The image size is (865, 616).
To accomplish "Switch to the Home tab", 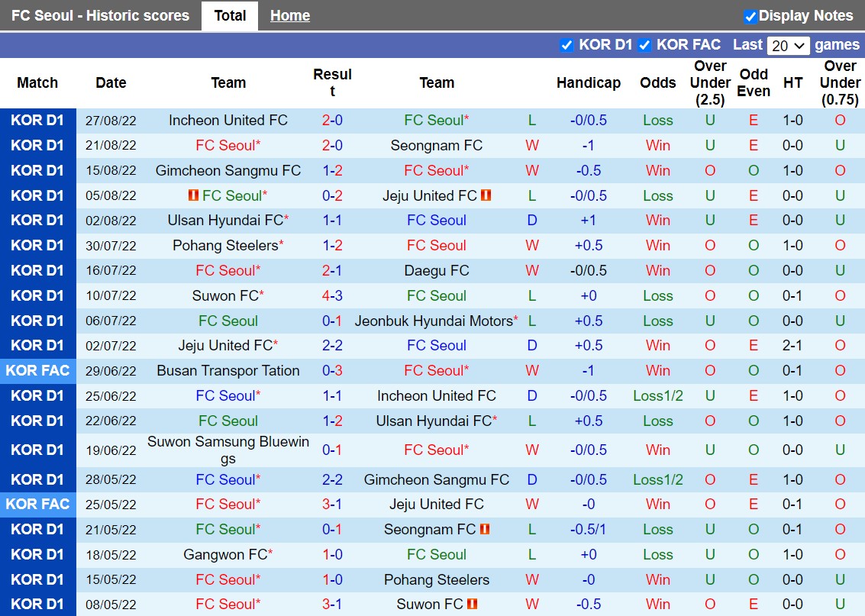I will point(289,15).
